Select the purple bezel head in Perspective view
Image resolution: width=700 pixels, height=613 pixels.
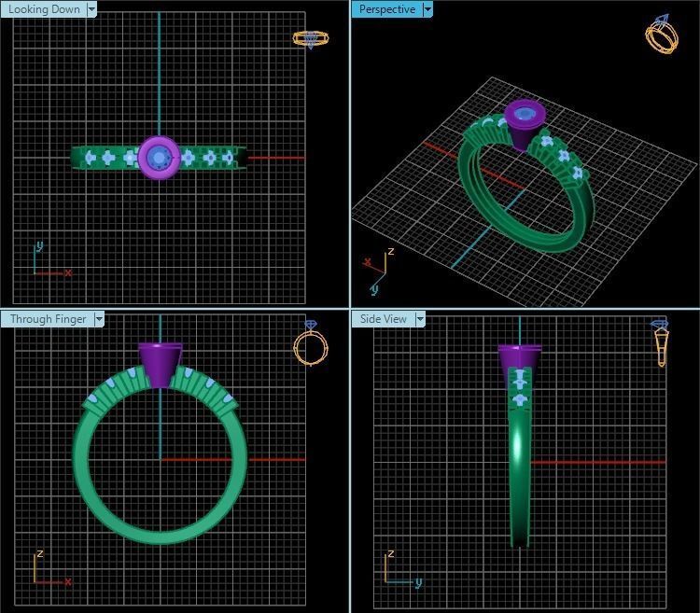(525, 125)
